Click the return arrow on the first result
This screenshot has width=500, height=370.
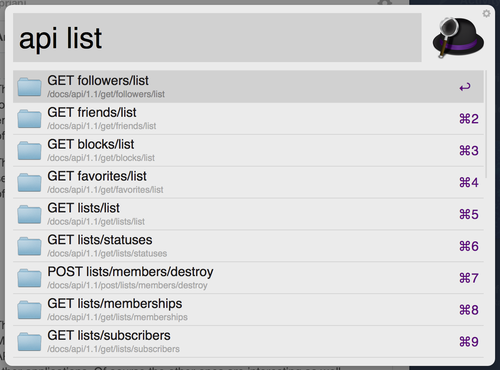pos(465,87)
